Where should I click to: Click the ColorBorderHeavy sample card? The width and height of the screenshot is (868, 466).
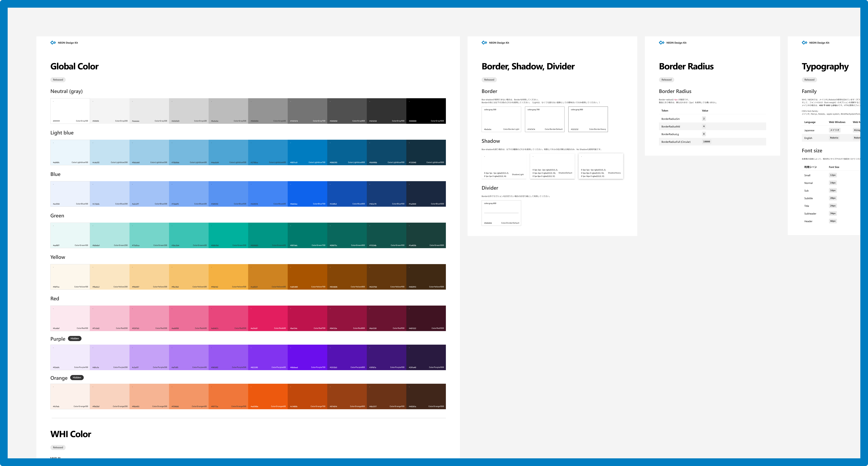(588, 119)
